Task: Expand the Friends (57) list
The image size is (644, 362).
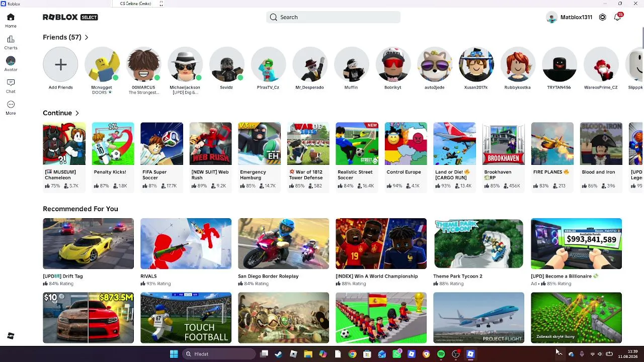Action: [65, 37]
